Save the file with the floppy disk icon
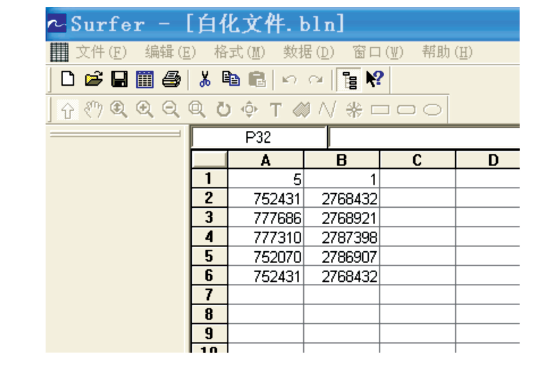The width and height of the screenshot is (548, 370). (119, 79)
